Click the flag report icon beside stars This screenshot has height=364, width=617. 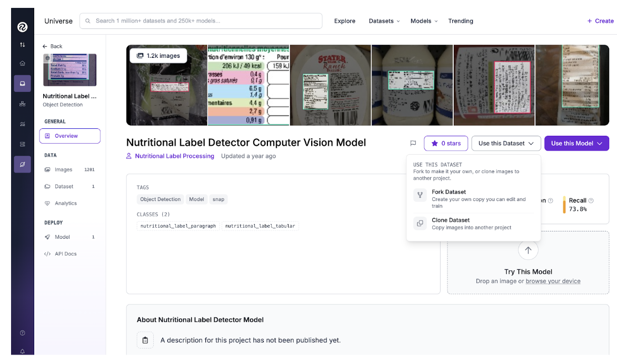click(x=413, y=143)
